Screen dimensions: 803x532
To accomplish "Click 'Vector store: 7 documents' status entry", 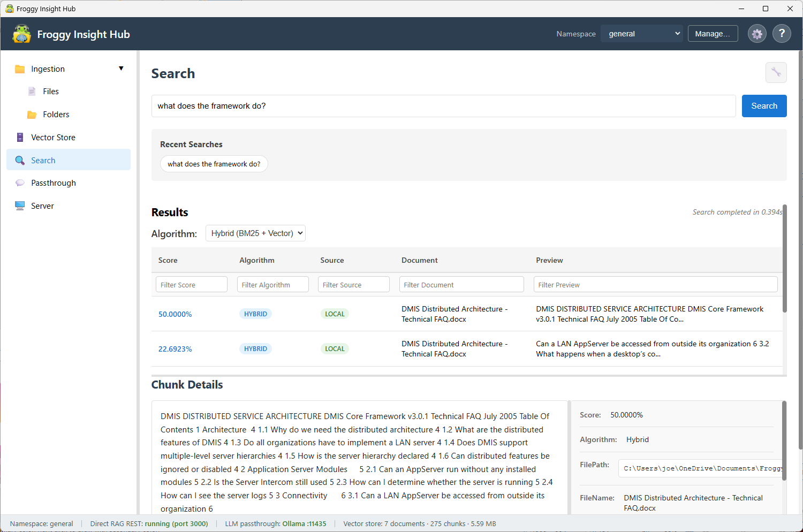I will click(x=420, y=524).
